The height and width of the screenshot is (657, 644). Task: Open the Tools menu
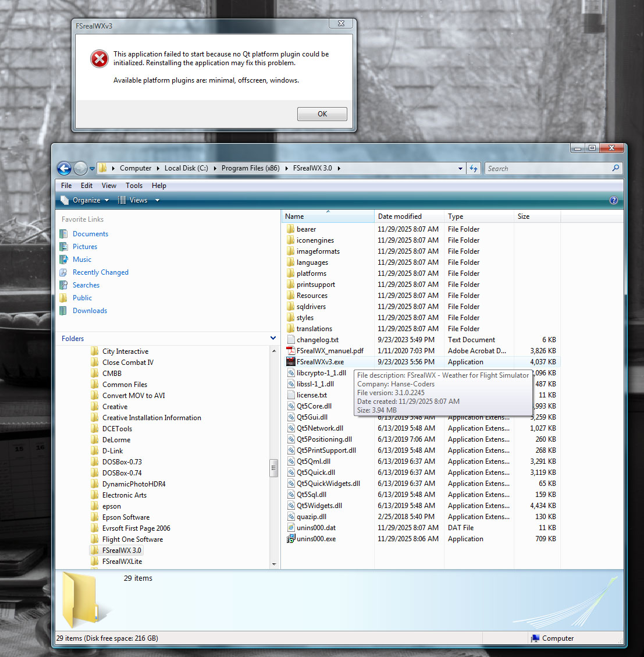click(134, 186)
